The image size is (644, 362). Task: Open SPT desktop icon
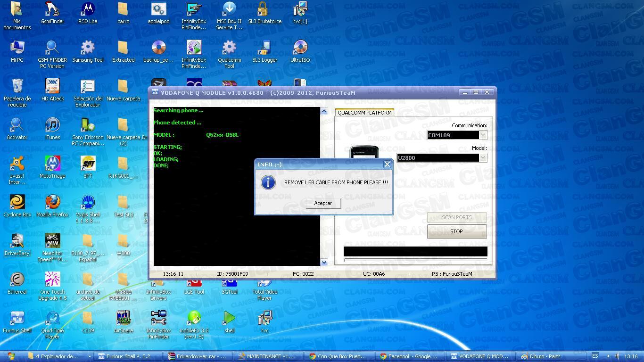coord(88,168)
